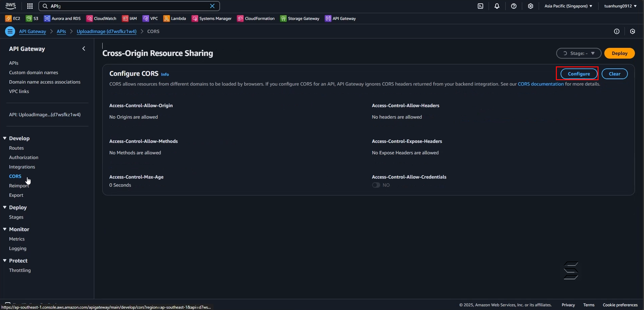Screen dimensions: 644x310
Task: Click the AWS logo home icon
Action: pyautogui.click(x=10, y=6)
